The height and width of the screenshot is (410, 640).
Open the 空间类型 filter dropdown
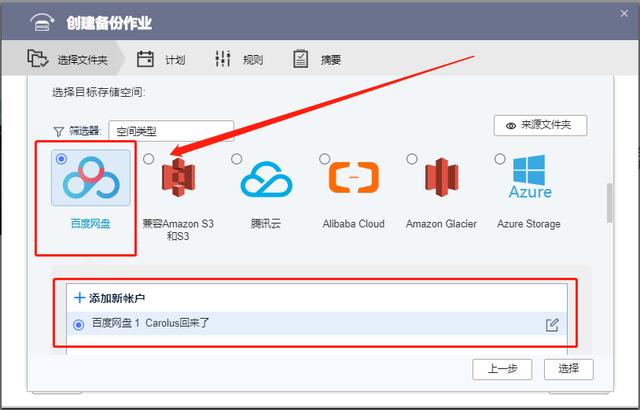171,131
